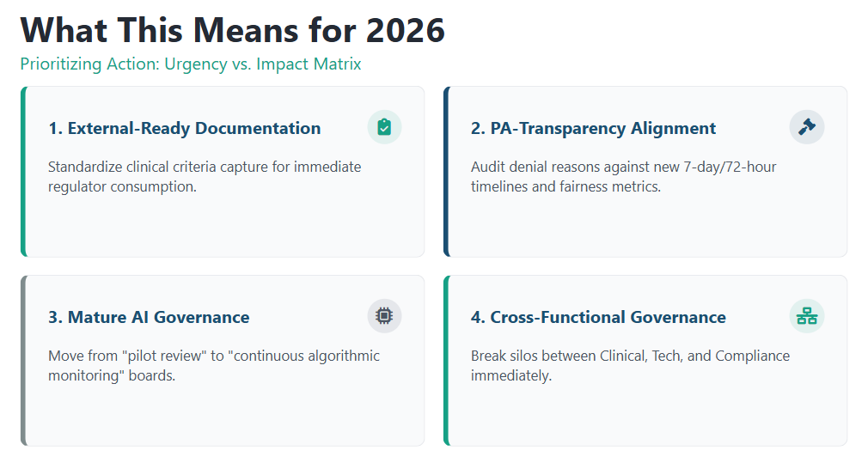This screenshot has height=469, width=868.
Task: Click "4. Cross-Functional Governance" heading
Action: click(x=598, y=318)
